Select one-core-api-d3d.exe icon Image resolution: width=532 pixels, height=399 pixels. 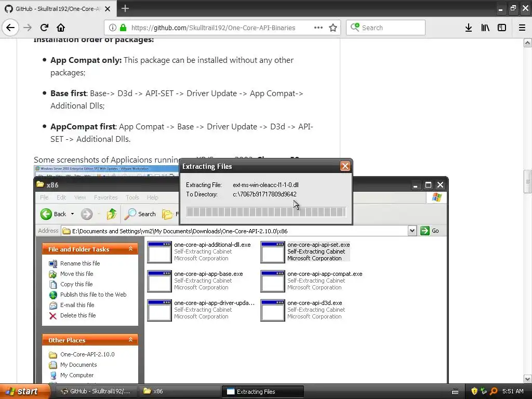pos(273,310)
